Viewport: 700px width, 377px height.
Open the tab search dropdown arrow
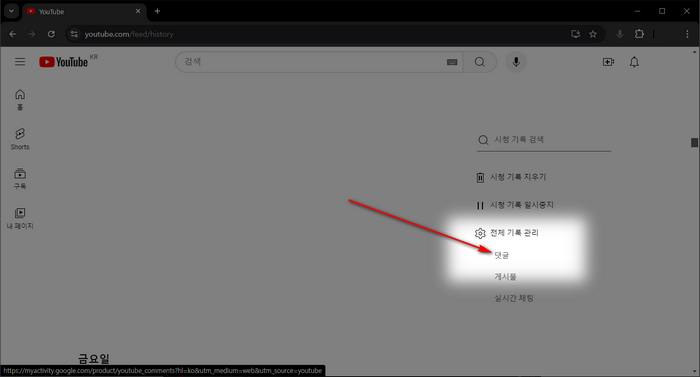11,11
